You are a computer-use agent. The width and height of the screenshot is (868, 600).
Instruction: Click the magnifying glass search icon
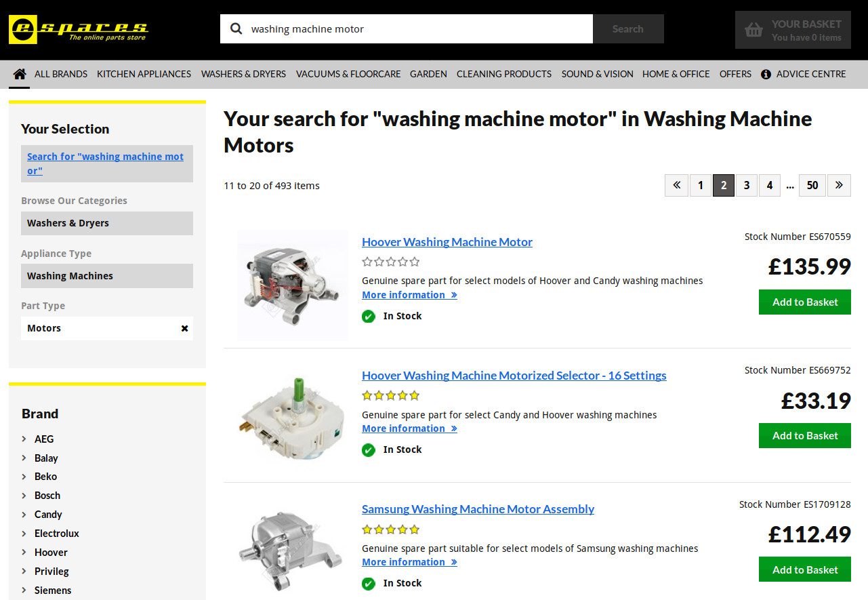pyautogui.click(x=236, y=28)
